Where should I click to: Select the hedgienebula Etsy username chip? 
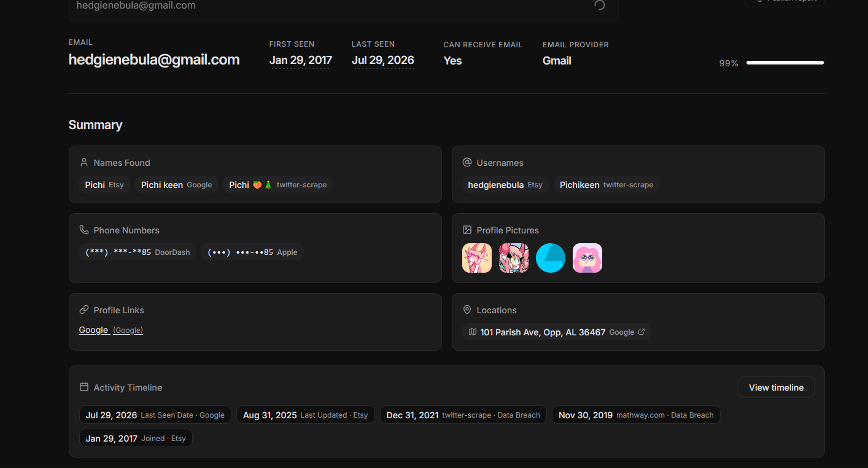point(505,185)
